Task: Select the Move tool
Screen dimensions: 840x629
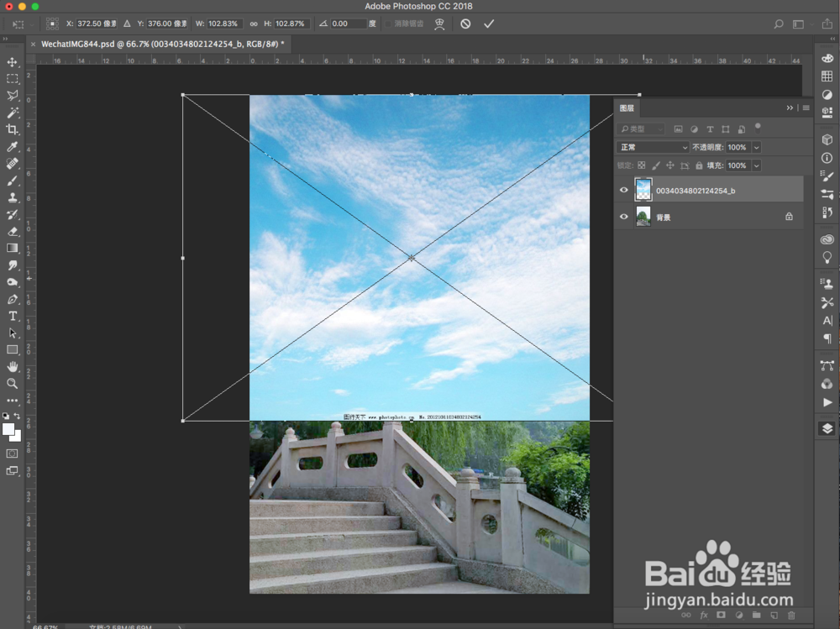Action: [12, 61]
